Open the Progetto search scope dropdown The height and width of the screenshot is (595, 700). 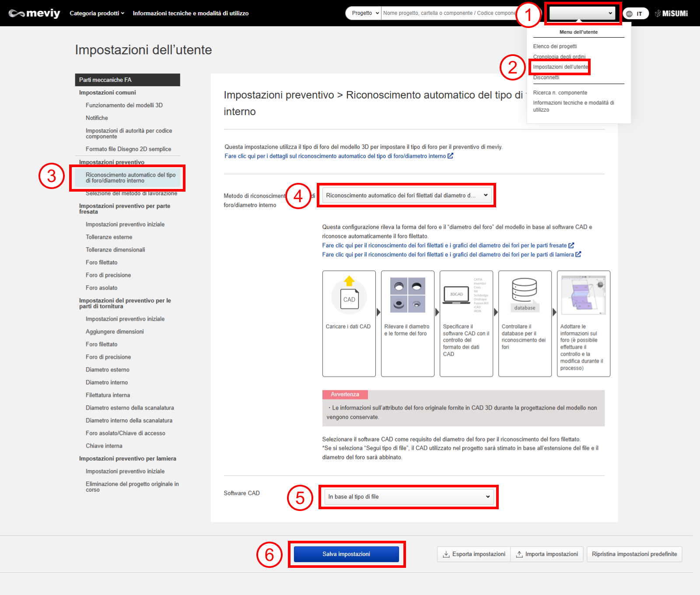point(364,13)
